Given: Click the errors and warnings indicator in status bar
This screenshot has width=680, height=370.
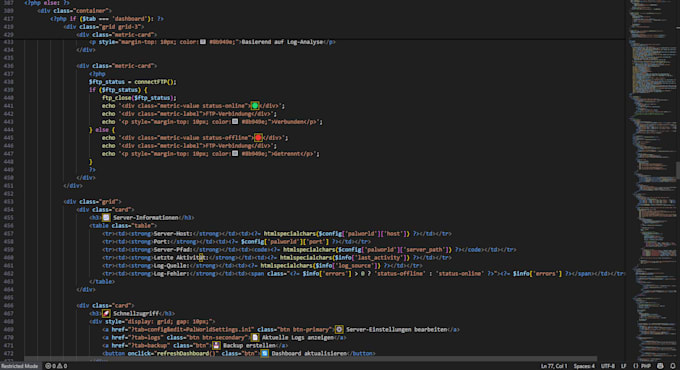Looking at the screenshot, I should pyautogui.click(x=56, y=366).
